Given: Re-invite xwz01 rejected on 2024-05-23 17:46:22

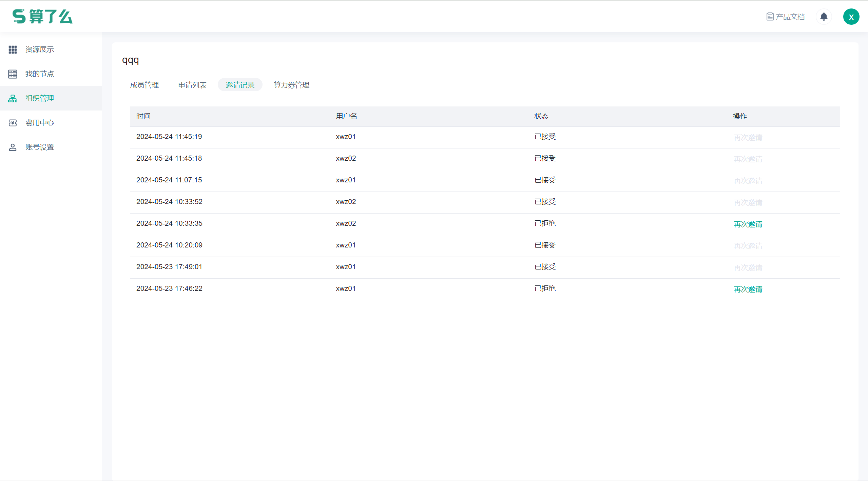Looking at the screenshot, I should coord(748,289).
